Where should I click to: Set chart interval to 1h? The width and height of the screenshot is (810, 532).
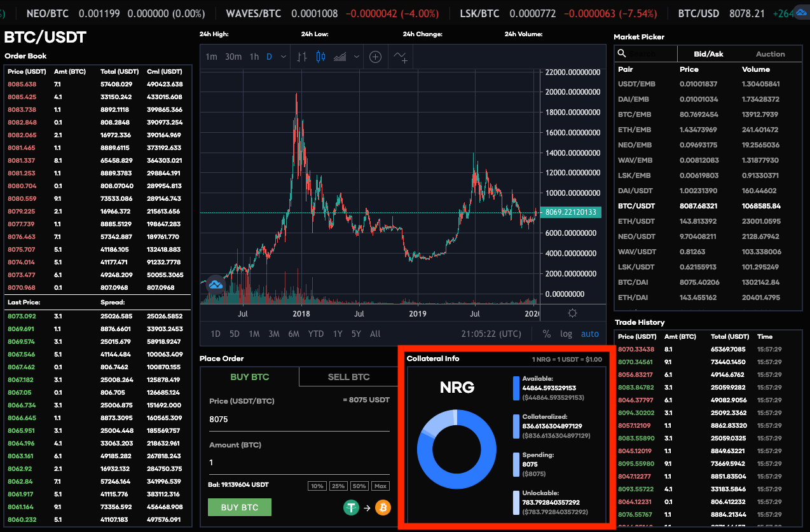(x=254, y=57)
